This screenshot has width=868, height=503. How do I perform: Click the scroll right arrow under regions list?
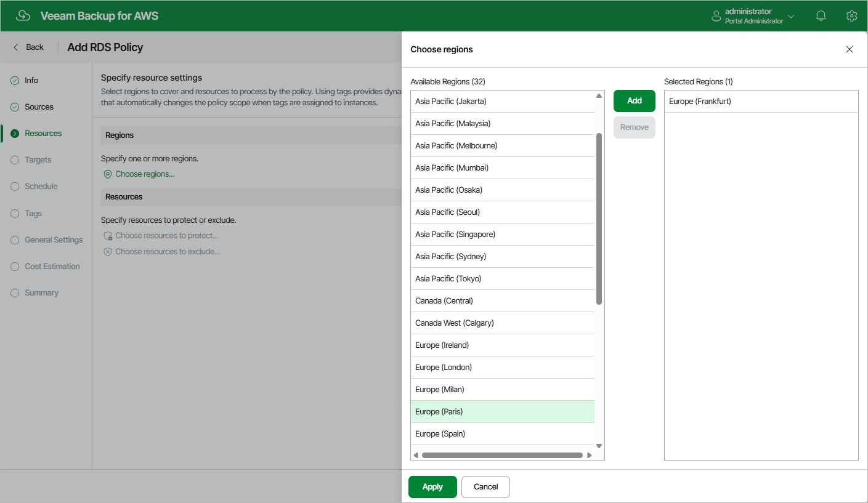point(590,456)
